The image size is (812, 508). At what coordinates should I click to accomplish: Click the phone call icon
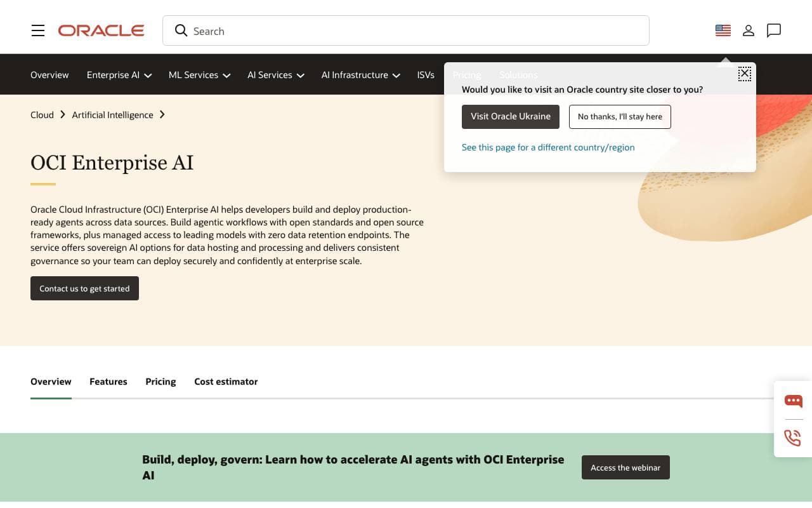tap(793, 438)
